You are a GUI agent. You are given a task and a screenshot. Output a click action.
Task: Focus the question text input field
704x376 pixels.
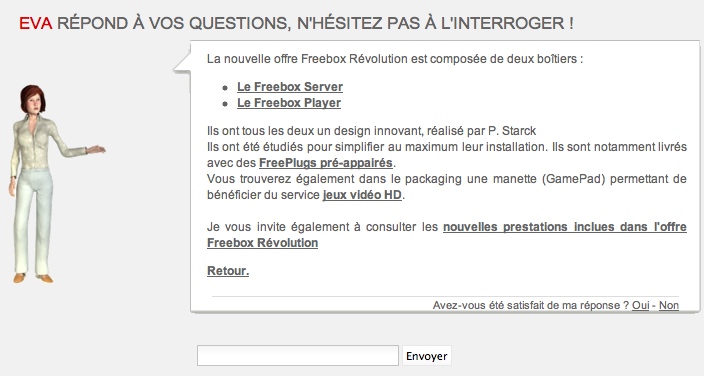[298, 356]
